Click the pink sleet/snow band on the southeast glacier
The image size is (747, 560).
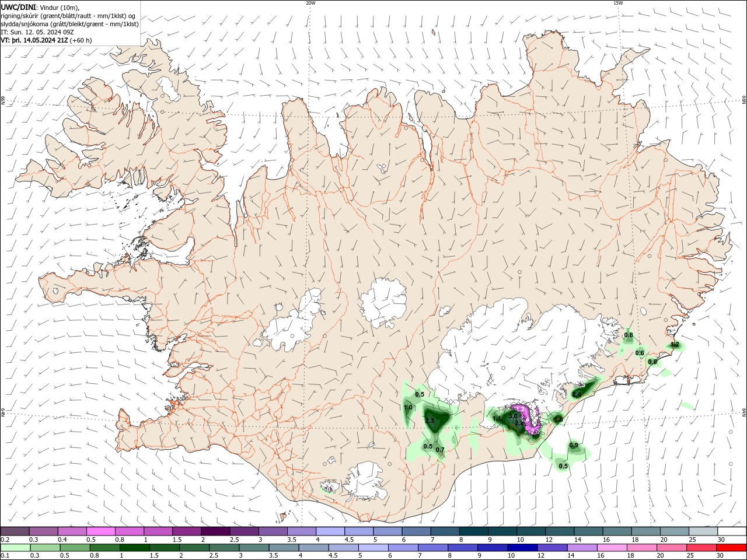click(528, 419)
